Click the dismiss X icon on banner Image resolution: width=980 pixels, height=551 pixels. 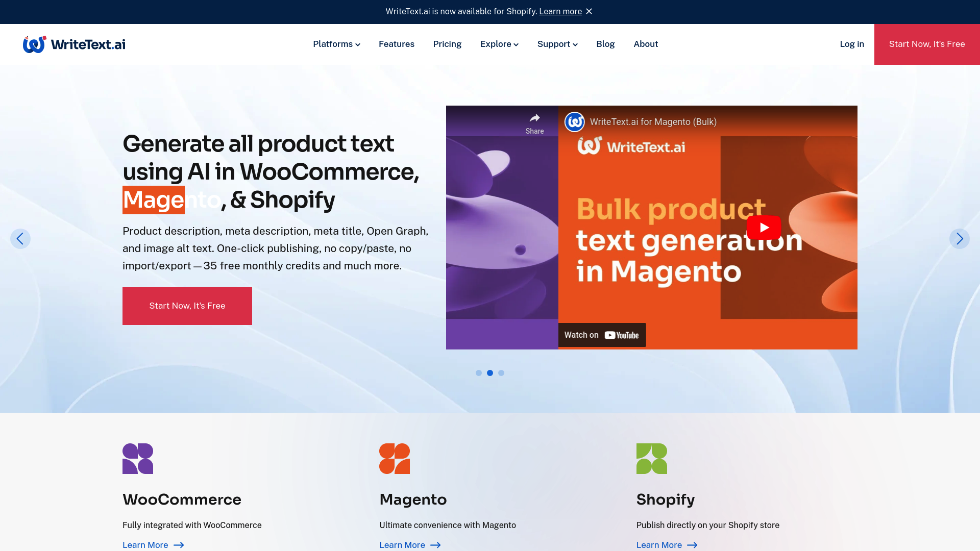pyautogui.click(x=590, y=11)
